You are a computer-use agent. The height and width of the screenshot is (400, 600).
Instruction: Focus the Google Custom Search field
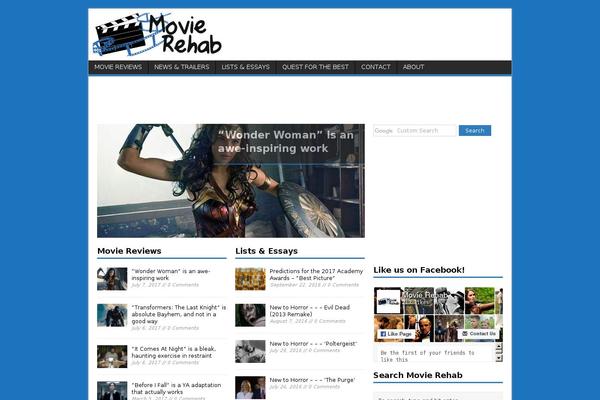[415, 131]
